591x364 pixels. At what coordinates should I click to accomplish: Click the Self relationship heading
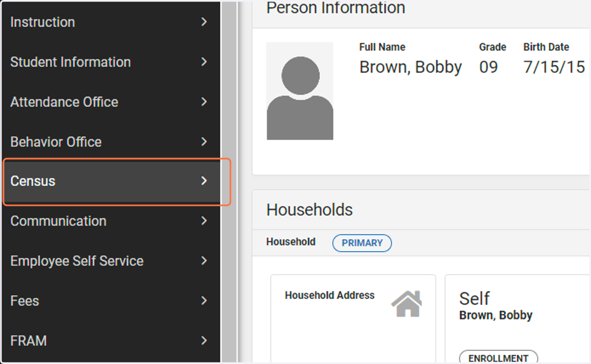click(x=474, y=298)
